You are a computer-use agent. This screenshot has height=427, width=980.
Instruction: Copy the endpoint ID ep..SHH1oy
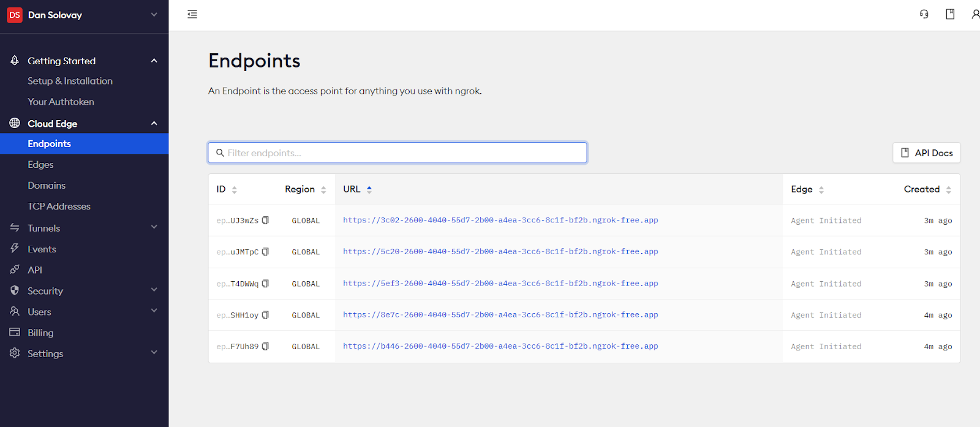[x=265, y=315]
